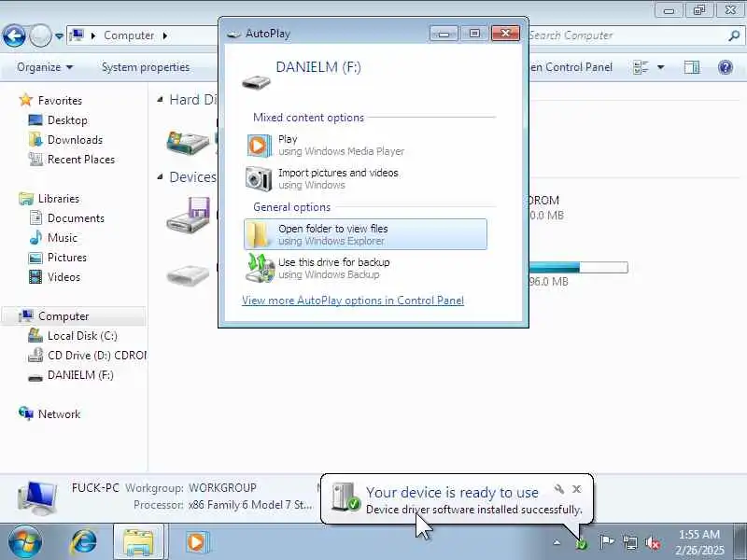Select Computer in the navigation pane
Screen dimensions: 747x560
pyautogui.click(x=63, y=316)
